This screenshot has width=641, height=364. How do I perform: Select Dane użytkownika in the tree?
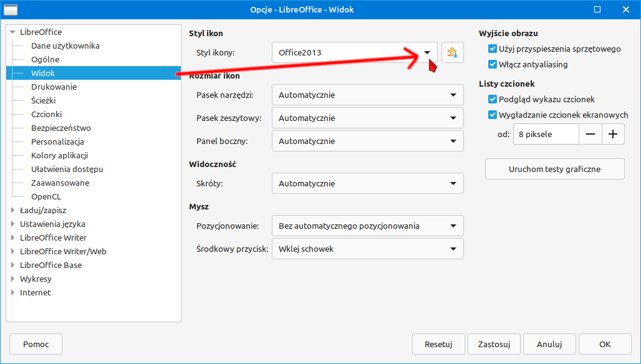65,45
